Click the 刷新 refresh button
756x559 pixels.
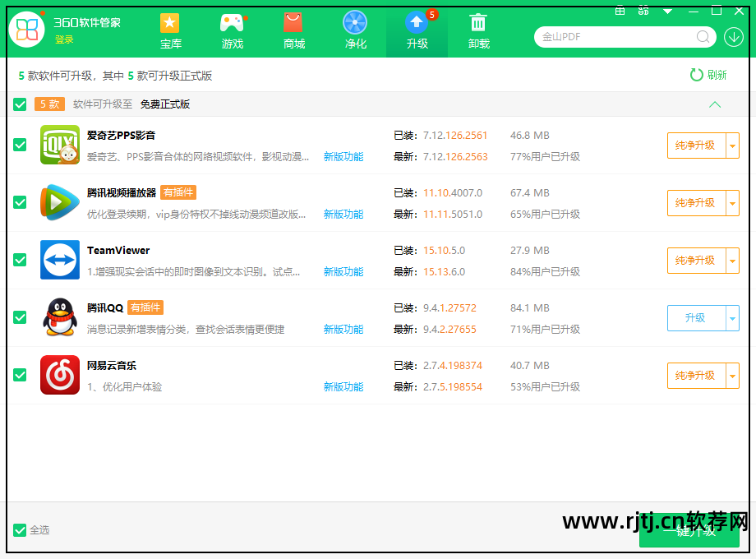point(708,75)
